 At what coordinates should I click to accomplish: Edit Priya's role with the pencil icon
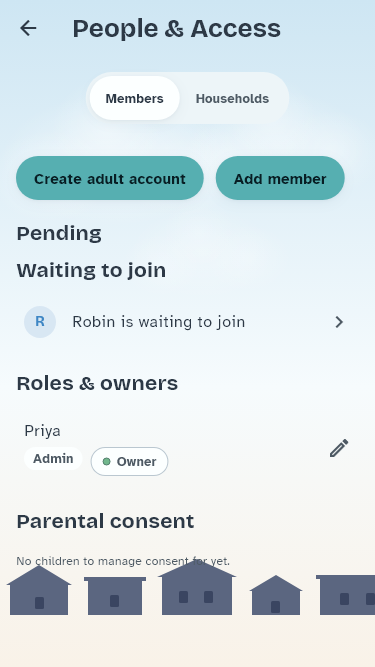339,448
